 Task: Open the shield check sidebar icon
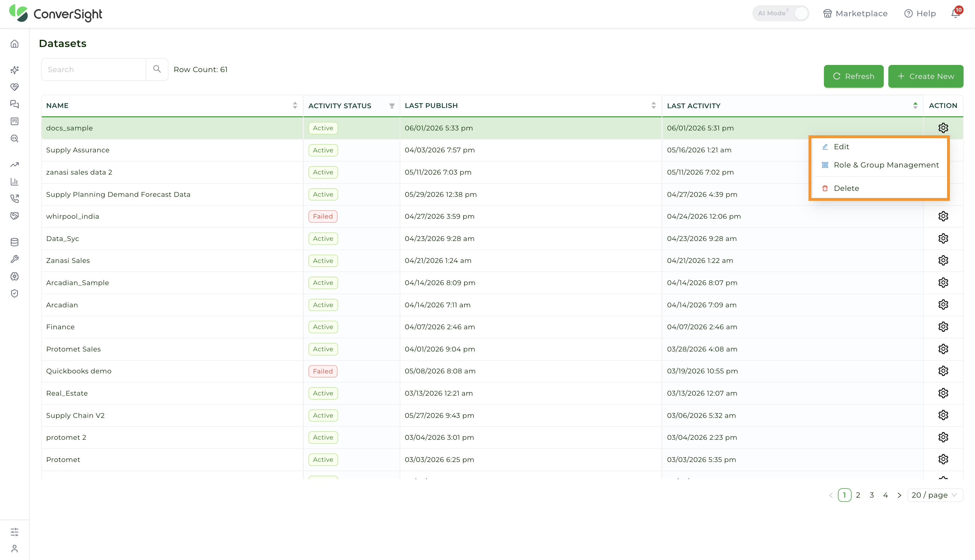click(15, 293)
